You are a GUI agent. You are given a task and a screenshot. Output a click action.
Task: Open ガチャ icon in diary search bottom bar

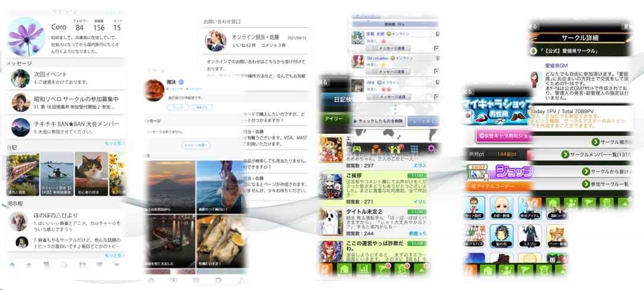pos(402,270)
